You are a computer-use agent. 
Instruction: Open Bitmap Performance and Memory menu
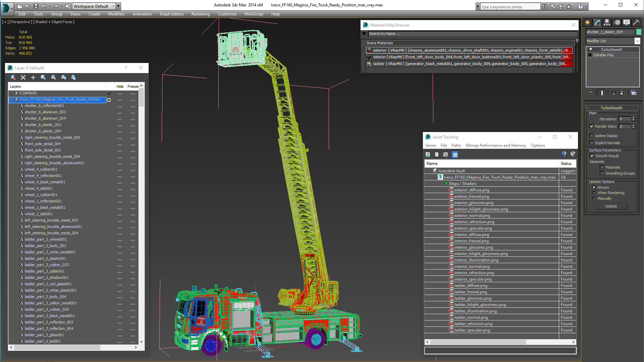(496, 145)
